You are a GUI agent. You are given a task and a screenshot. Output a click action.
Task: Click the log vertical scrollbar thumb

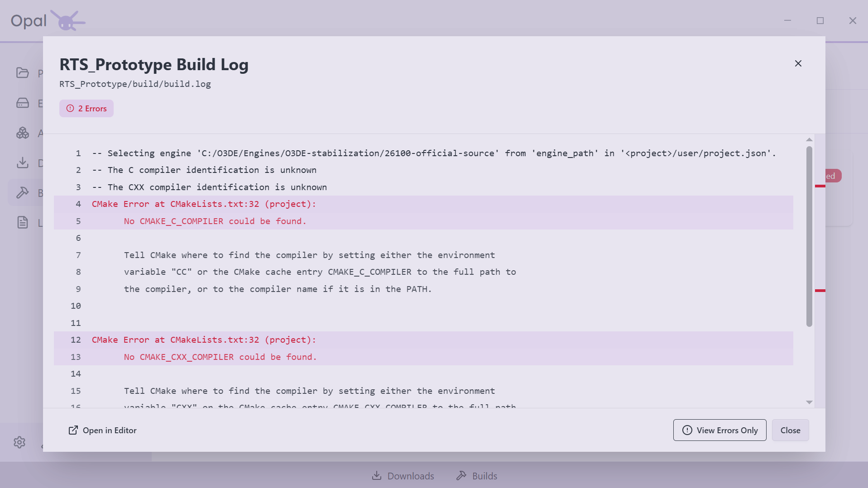click(x=809, y=236)
